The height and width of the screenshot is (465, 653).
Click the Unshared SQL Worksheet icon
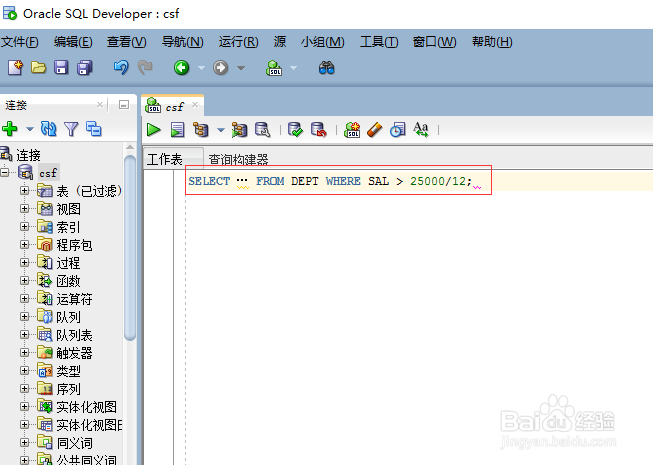point(352,130)
